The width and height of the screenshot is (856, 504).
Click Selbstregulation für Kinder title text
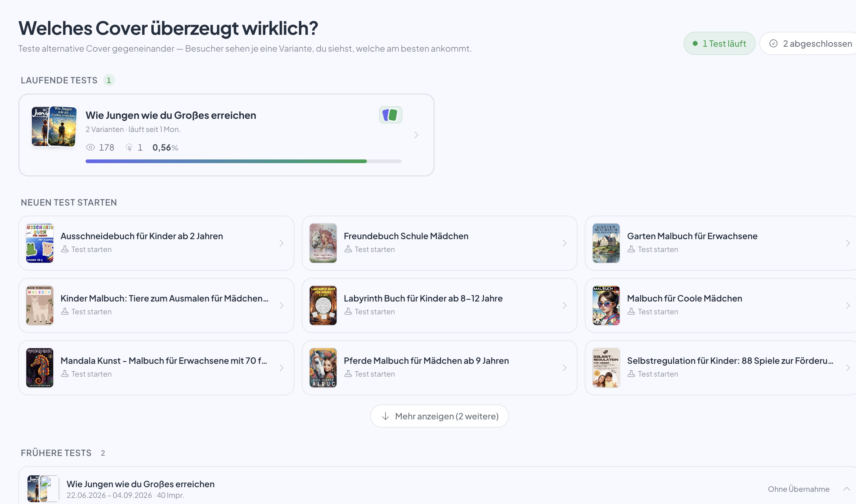(730, 361)
